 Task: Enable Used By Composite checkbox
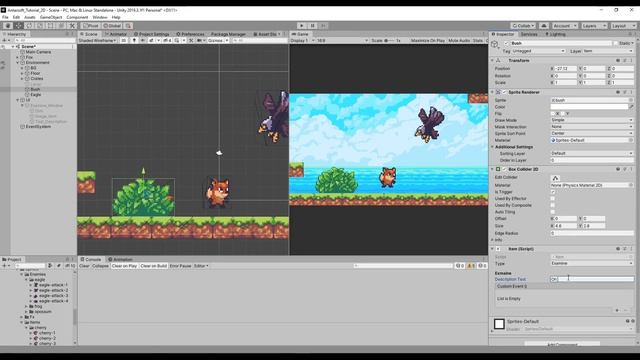tap(553, 205)
